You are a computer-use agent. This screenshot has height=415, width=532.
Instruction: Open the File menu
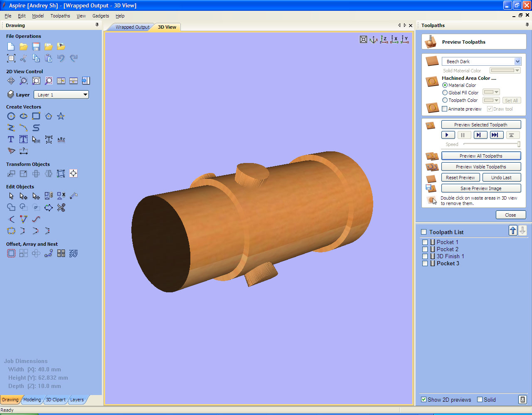coord(8,16)
